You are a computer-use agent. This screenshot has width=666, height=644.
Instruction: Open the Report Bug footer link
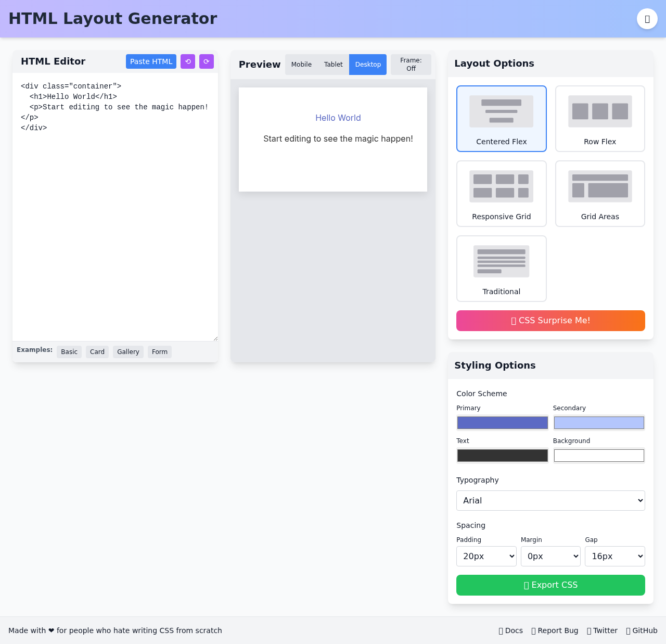click(555, 630)
